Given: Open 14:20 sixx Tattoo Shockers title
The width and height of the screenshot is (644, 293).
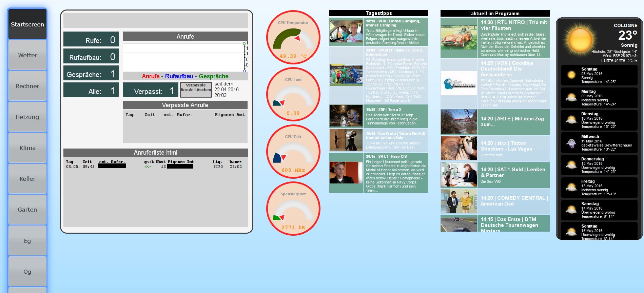Looking at the screenshot, I should (x=506, y=146).
